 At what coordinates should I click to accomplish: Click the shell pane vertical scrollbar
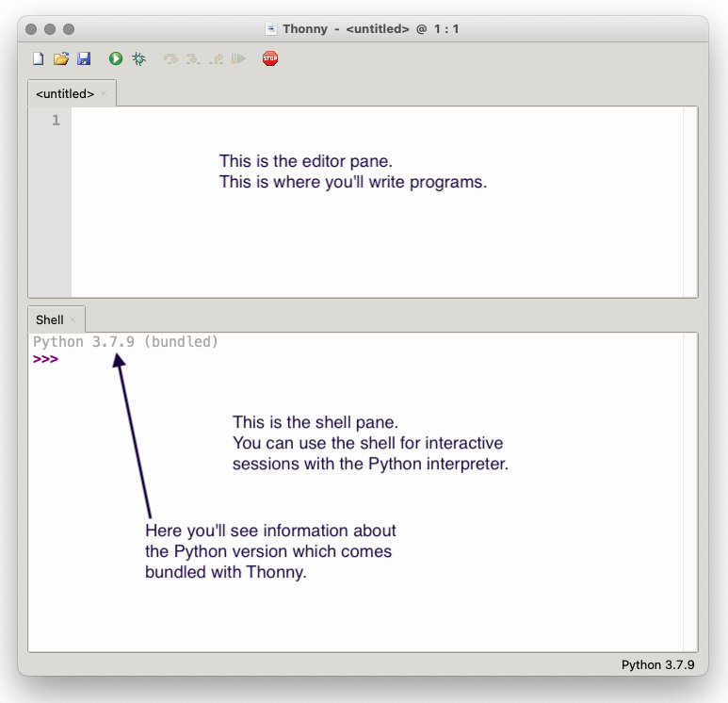(690, 492)
